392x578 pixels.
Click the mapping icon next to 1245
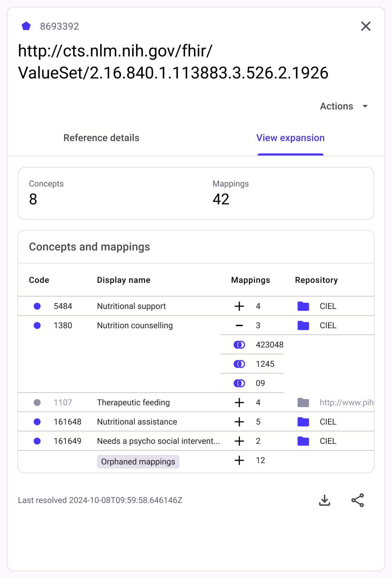[239, 364]
